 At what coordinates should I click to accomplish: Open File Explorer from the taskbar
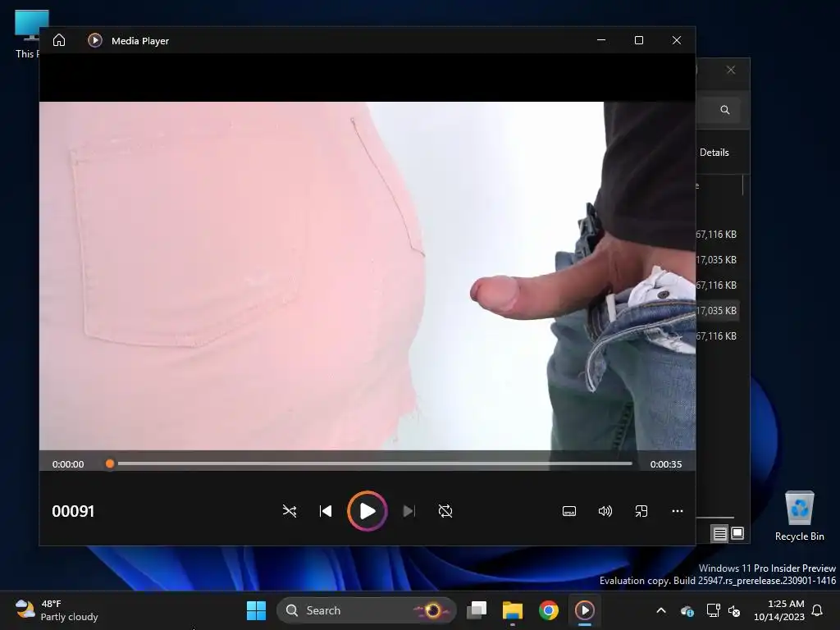[512, 610]
